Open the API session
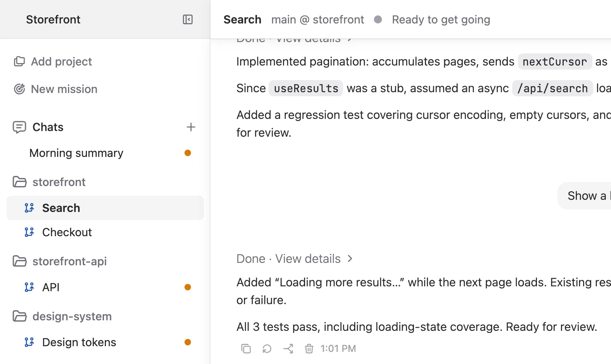 pyautogui.click(x=105, y=287)
